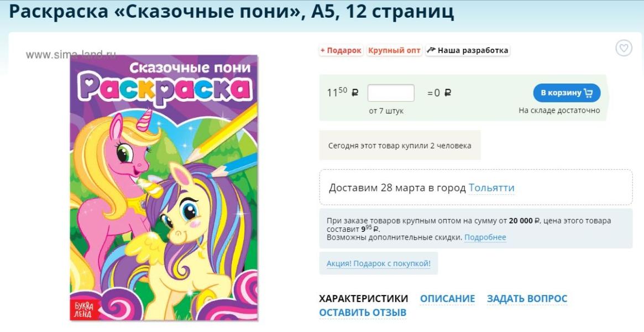The image size is (644, 332).
Task: Change delivery city Тольятти
Action: pos(491,188)
